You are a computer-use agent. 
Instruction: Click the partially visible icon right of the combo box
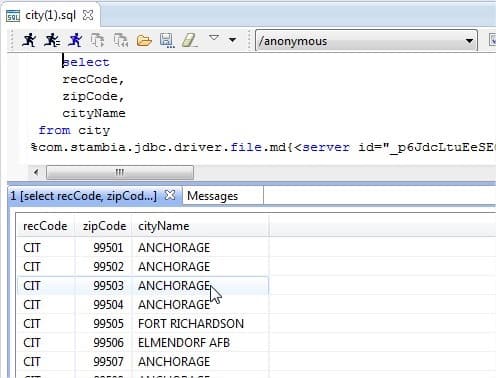click(x=492, y=40)
